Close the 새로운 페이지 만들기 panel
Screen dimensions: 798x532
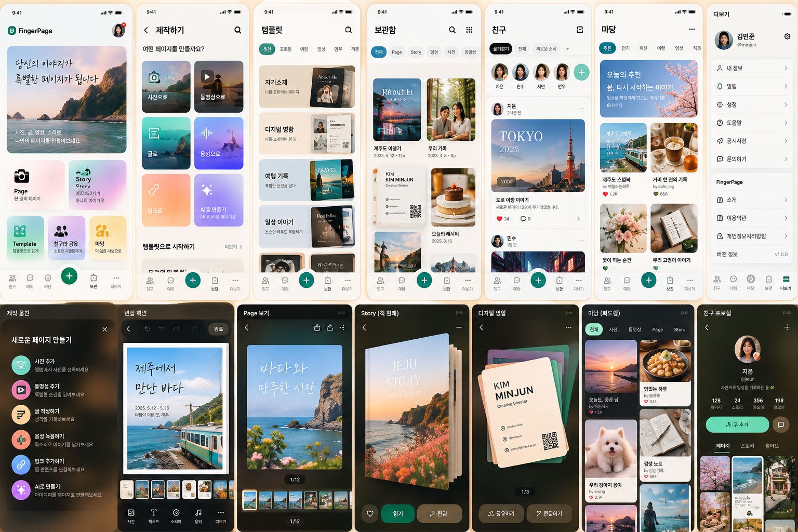(x=105, y=329)
